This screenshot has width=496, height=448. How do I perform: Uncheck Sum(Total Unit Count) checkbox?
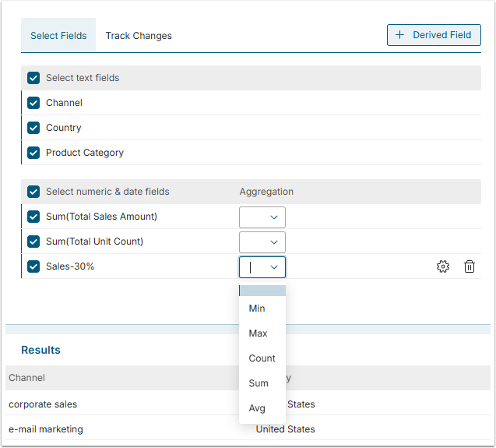33,242
